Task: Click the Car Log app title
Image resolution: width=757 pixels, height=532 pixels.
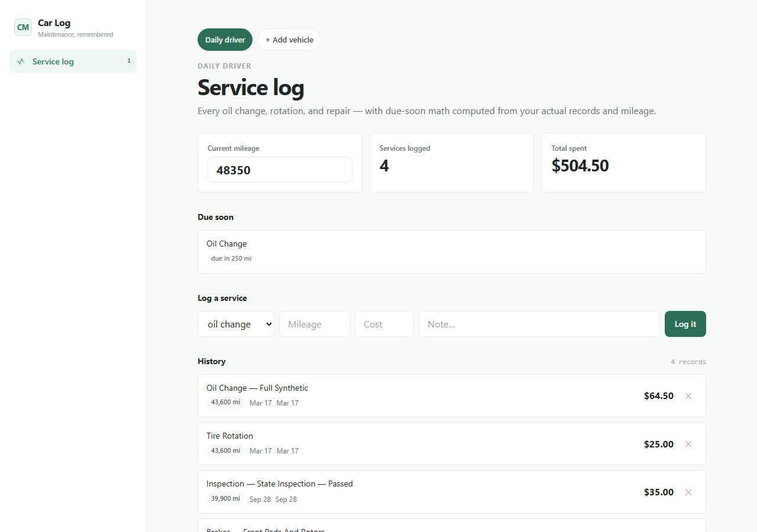Action: coord(54,23)
